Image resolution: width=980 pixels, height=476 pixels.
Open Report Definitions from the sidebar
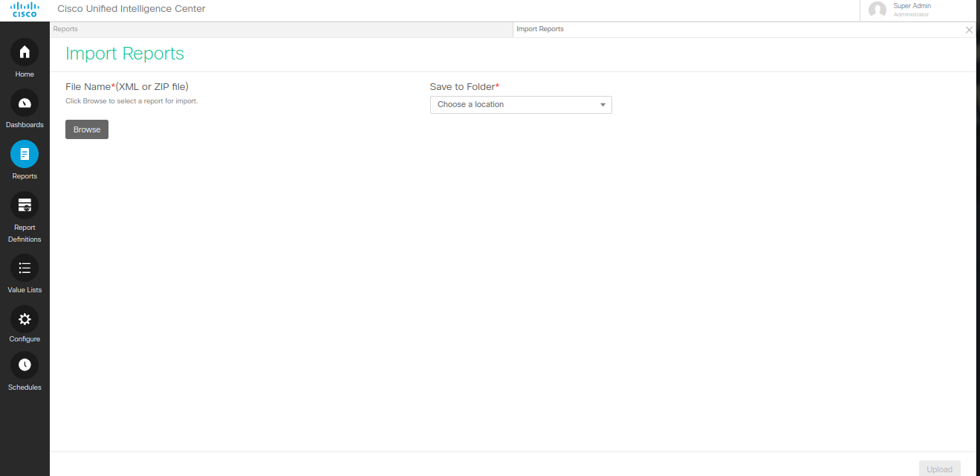tap(25, 205)
